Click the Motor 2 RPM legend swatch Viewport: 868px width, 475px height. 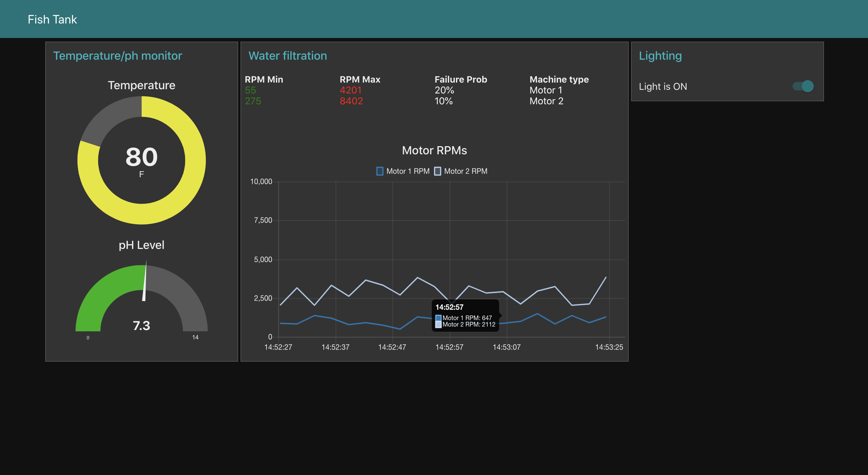point(437,171)
